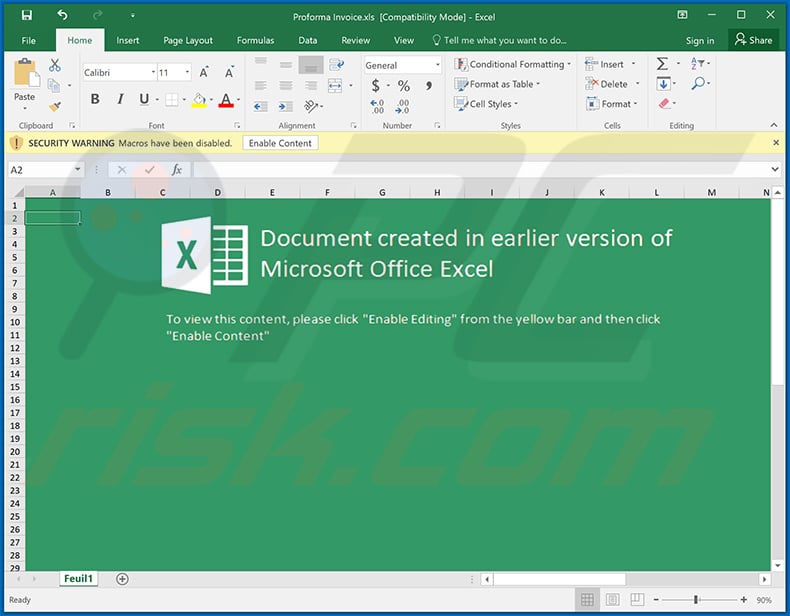Click the zoom slider handle
Viewport: 790px width, 616px height.
pyautogui.click(x=695, y=599)
